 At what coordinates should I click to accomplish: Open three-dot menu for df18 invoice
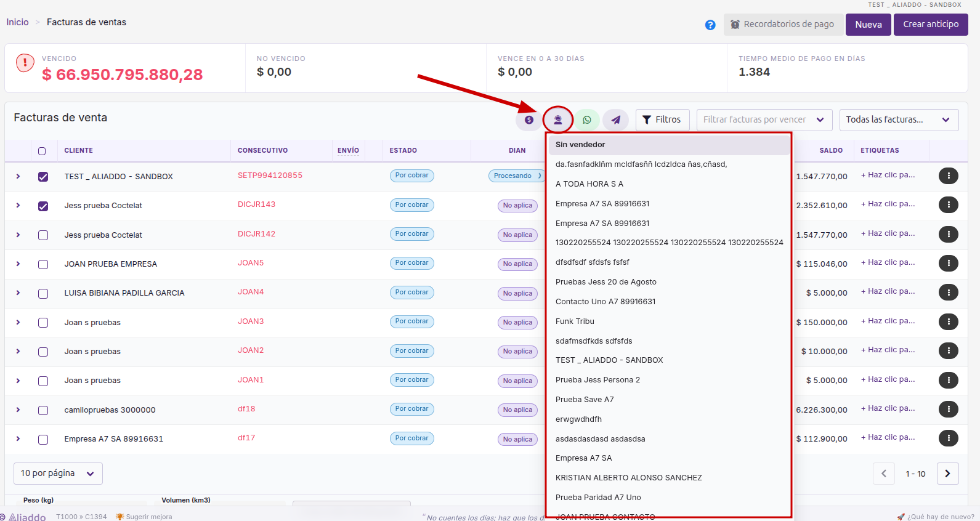pyautogui.click(x=949, y=409)
